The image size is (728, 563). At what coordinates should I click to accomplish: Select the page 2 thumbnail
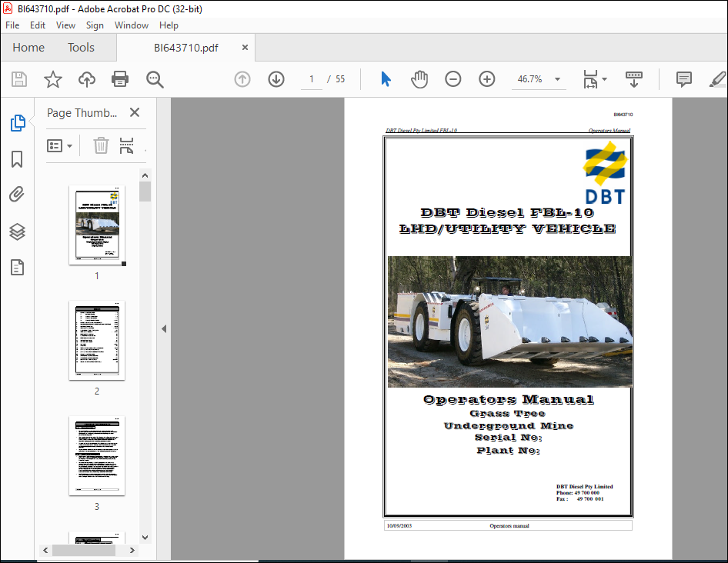point(97,340)
